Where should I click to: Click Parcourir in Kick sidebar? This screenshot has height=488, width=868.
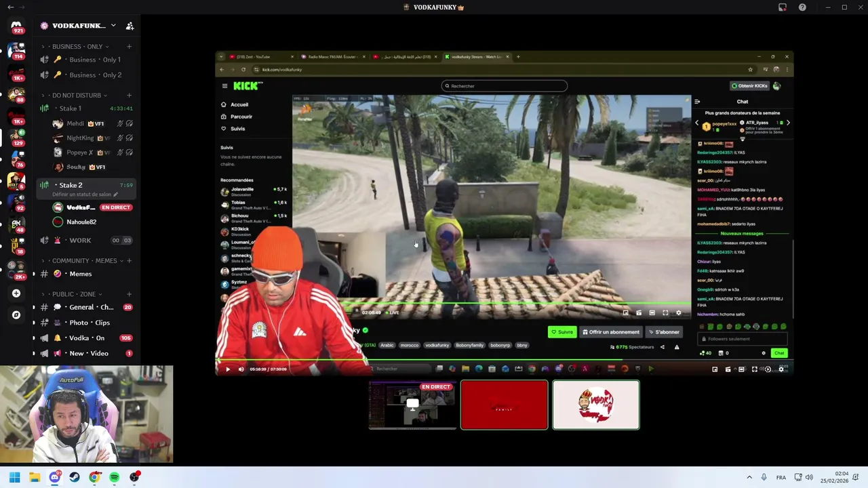pyautogui.click(x=237, y=117)
